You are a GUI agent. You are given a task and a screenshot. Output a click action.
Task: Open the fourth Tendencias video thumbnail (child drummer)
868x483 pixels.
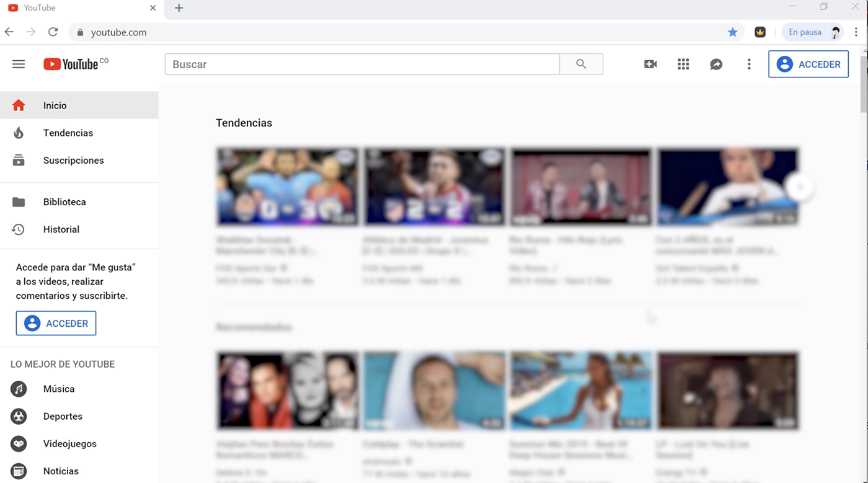[x=728, y=186]
